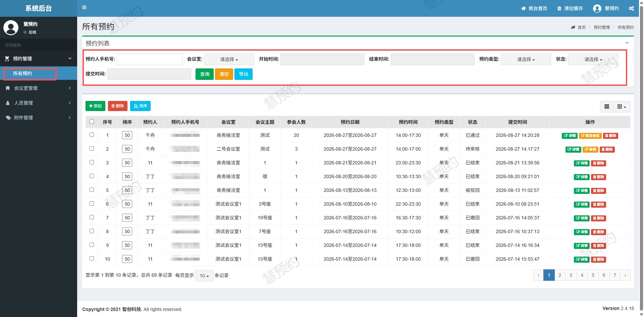
Task: Go to page 4 of results
Action: 582,275
